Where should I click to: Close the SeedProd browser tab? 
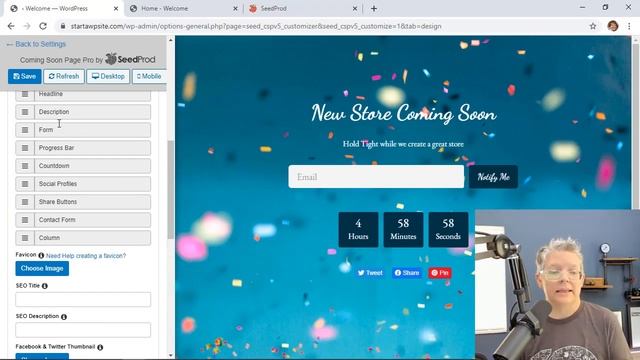click(355, 9)
